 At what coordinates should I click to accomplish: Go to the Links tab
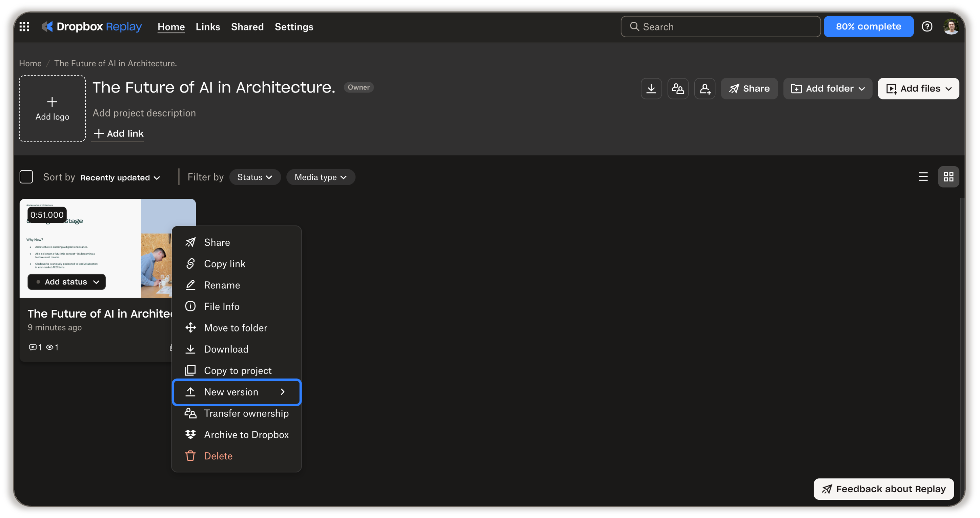208,27
